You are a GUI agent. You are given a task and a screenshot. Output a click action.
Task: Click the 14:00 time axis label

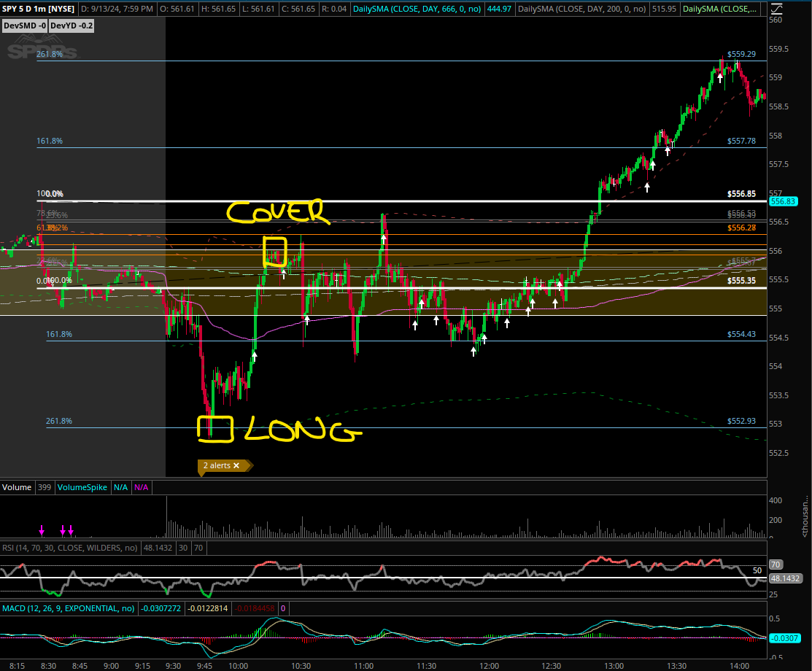739,666
